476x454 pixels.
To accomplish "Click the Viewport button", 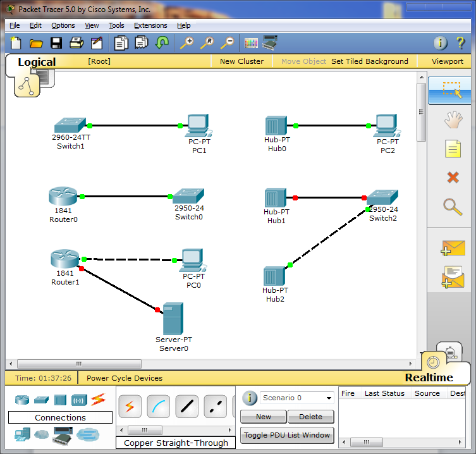I will click(x=448, y=61).
